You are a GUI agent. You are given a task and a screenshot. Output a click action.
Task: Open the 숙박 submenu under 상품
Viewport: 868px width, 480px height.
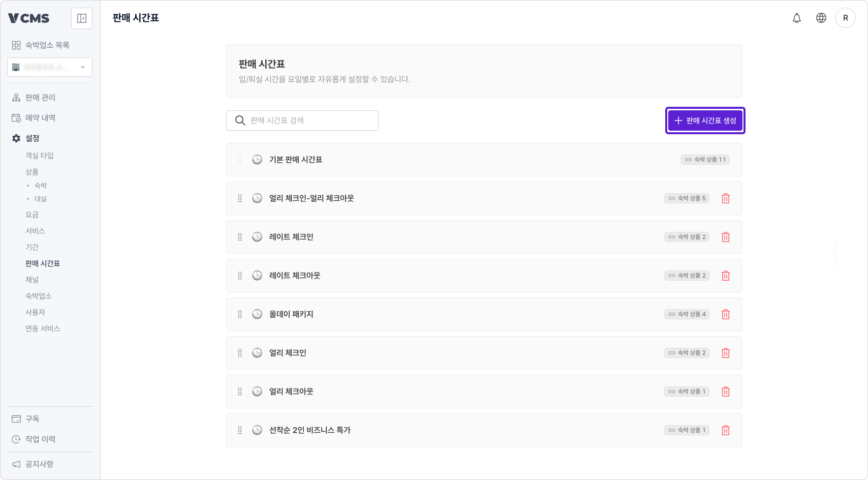coord(41,185)
